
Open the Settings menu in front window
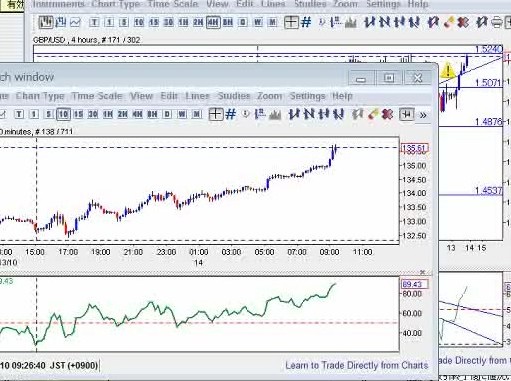(x=307, y=96)
